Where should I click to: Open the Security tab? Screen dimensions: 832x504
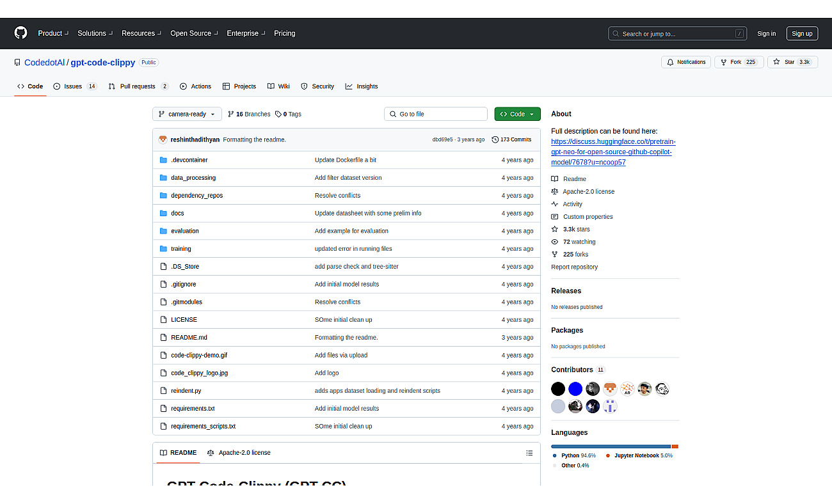317,86
